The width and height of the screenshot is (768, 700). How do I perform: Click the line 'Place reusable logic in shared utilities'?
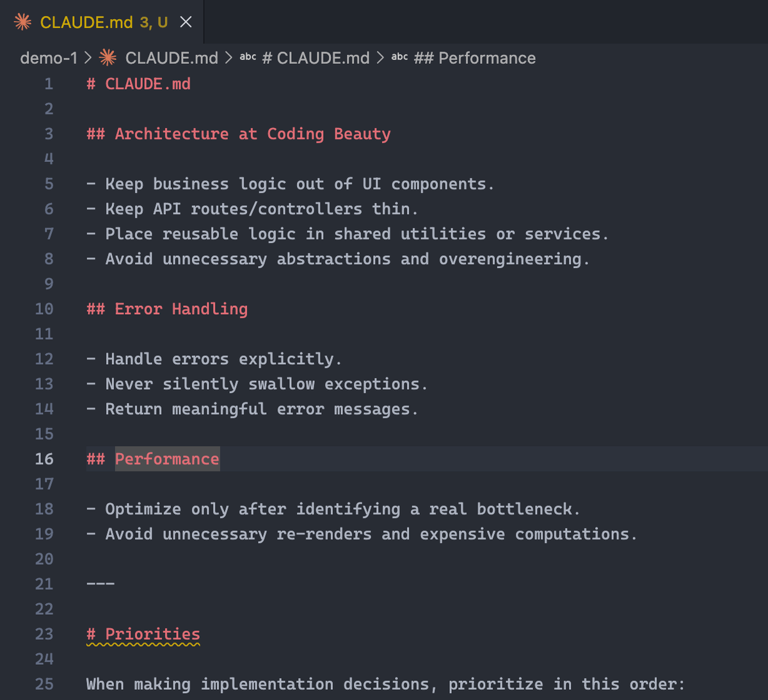coord(348,234)
